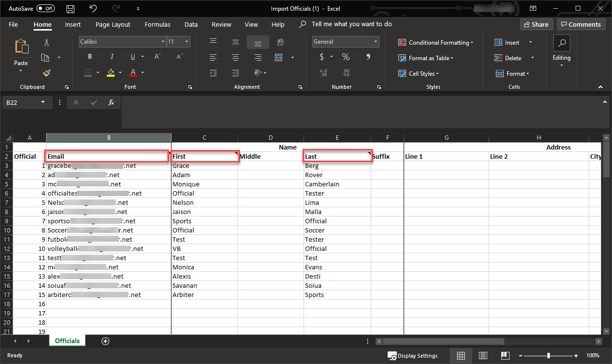Decrease font size with the smaller A icon
The height and width of the screenshot is (364, 612).
click(179, 57)
